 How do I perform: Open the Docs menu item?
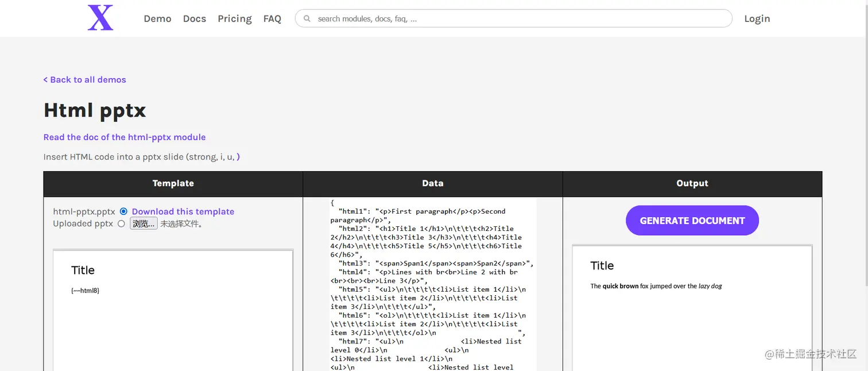click(x=195, y=18)
